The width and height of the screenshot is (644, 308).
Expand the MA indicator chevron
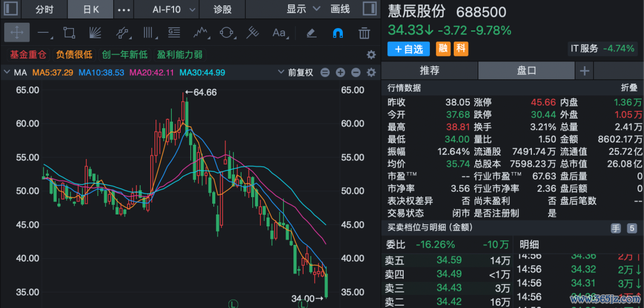(7, 73)
